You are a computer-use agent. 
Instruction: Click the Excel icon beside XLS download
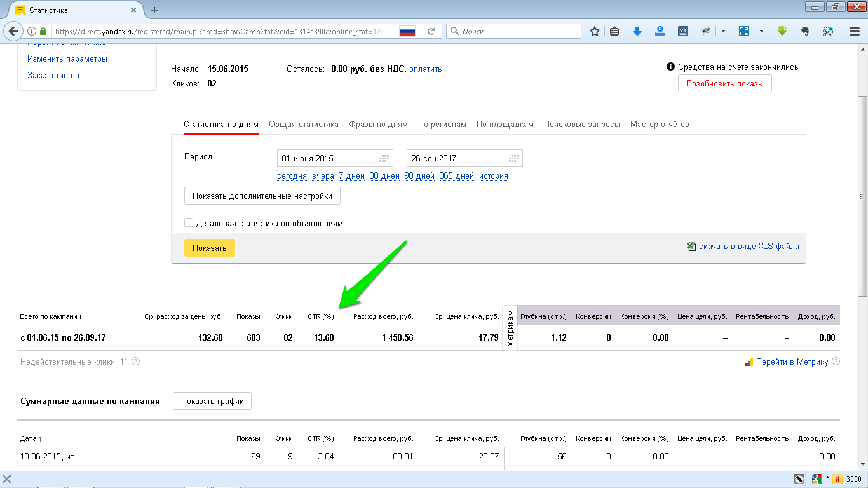tap(691, 247)
